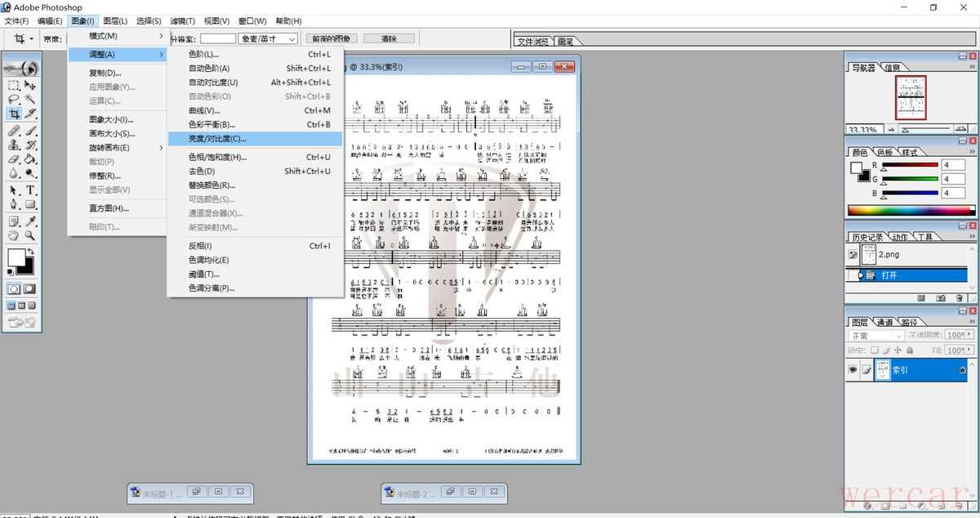Choose 亮度/对比度(C)... menu entry
This screenshot has width=980, height=518.
(x=217, y=139)
